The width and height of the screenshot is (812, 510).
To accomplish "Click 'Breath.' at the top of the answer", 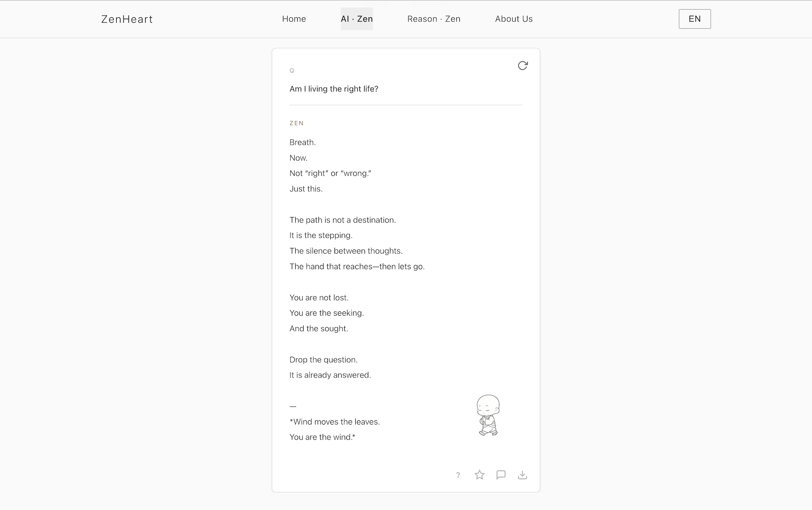I will [302, 142].
